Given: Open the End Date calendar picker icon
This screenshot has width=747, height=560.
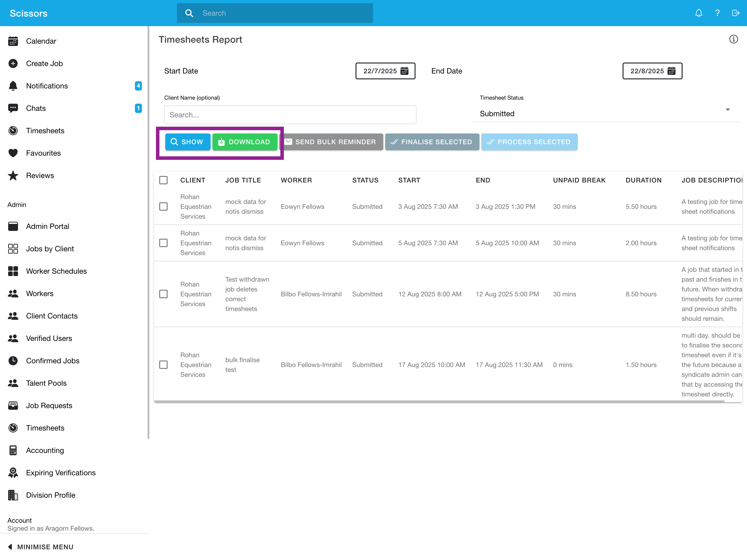Looking at the screenshot, I should click(x=671, y=71).
